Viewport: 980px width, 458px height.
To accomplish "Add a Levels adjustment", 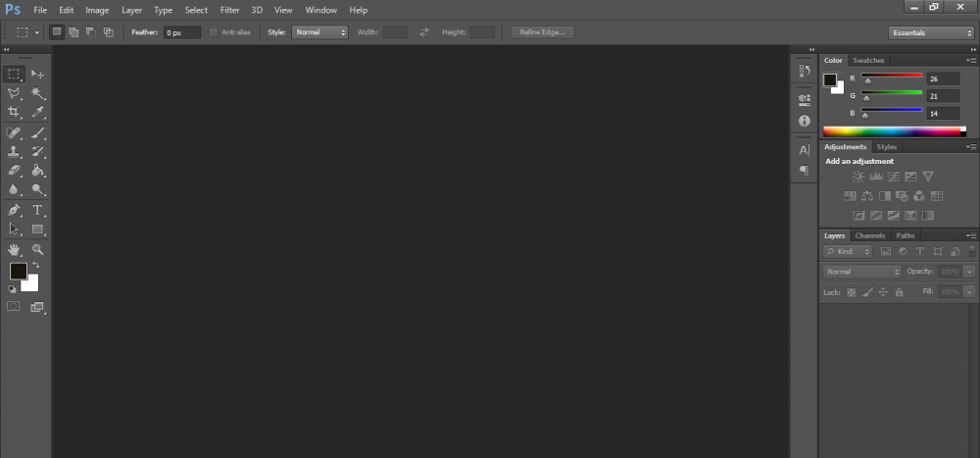I will click(x=875, y=178).
